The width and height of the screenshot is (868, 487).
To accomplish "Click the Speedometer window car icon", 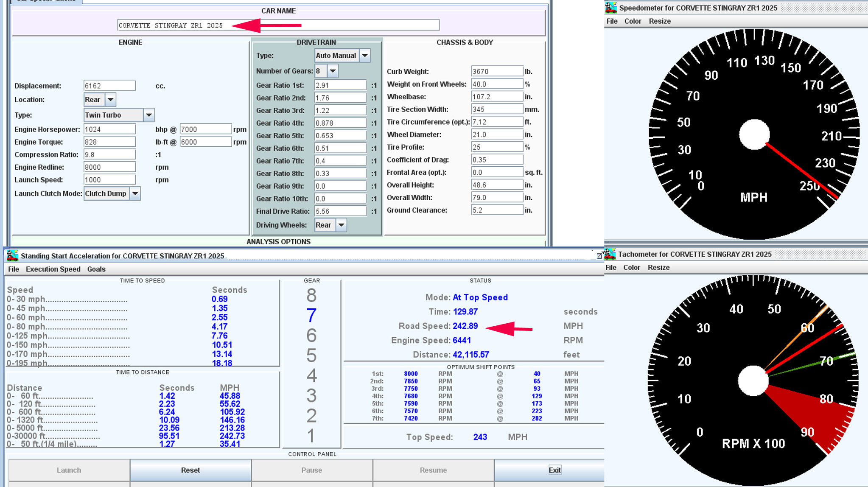I will click(x=611, y=8).
